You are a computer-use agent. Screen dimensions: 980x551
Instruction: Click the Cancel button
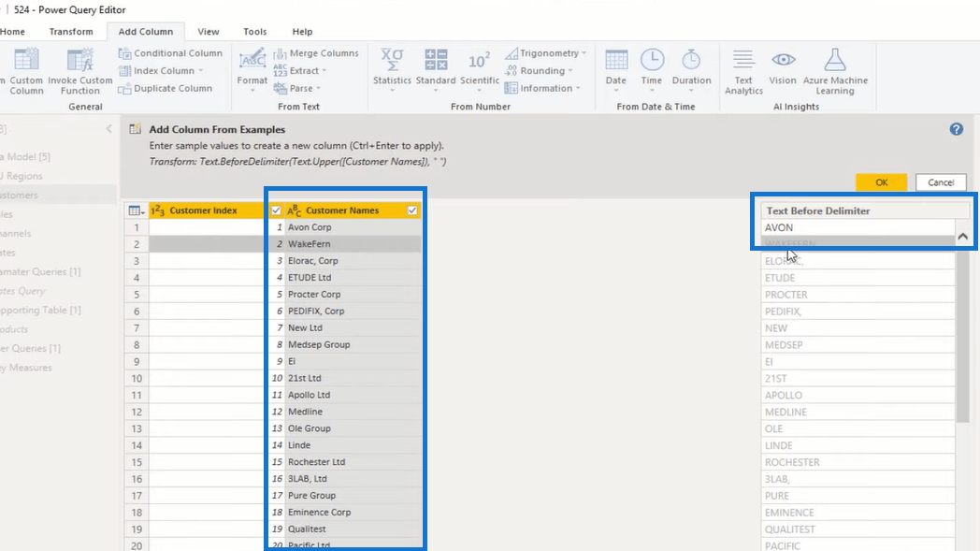[941, 182]
